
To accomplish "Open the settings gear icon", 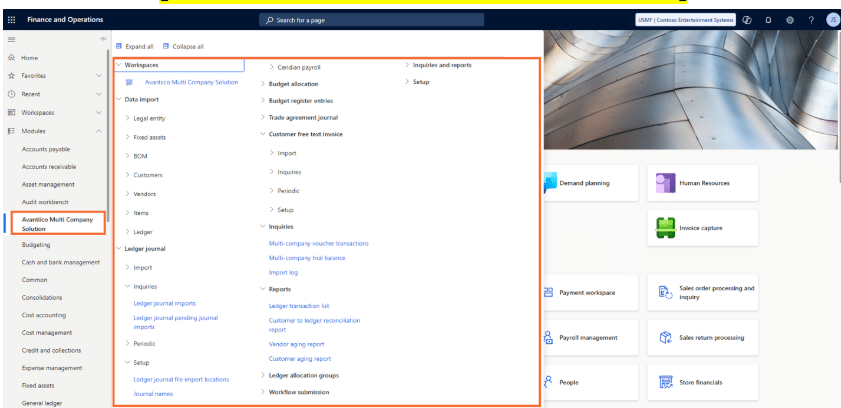I will (x=790, y=20).
